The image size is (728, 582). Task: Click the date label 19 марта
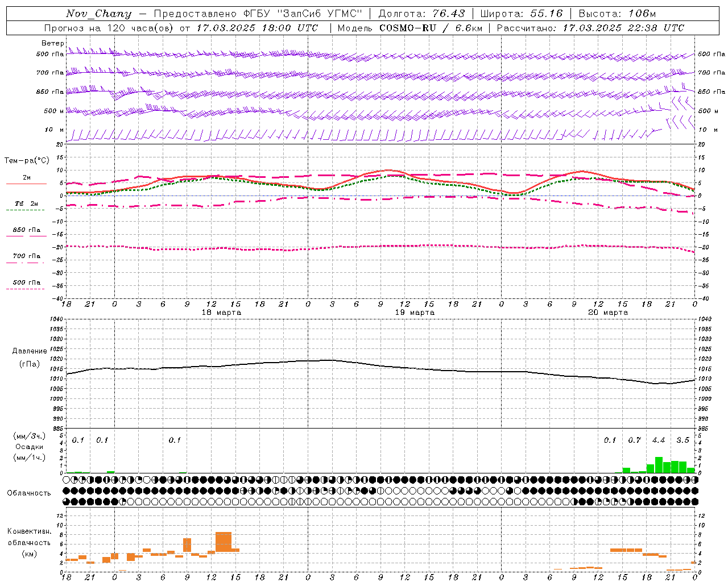point(415,313)
